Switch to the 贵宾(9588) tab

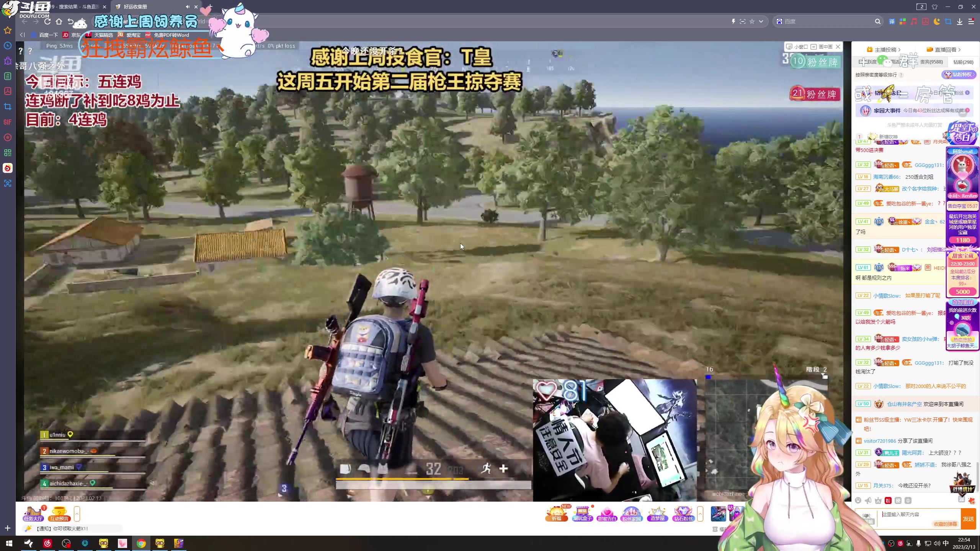pos(931,62)
